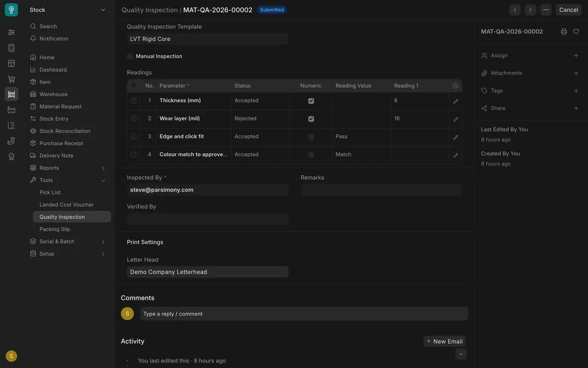Click the factory Manufacturing icon in the rail
This screenshot has width=588, height=368.
click(x=11, y=110)
